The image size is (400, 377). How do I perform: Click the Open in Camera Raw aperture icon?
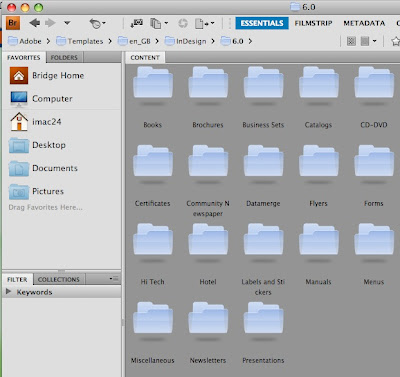183,23
